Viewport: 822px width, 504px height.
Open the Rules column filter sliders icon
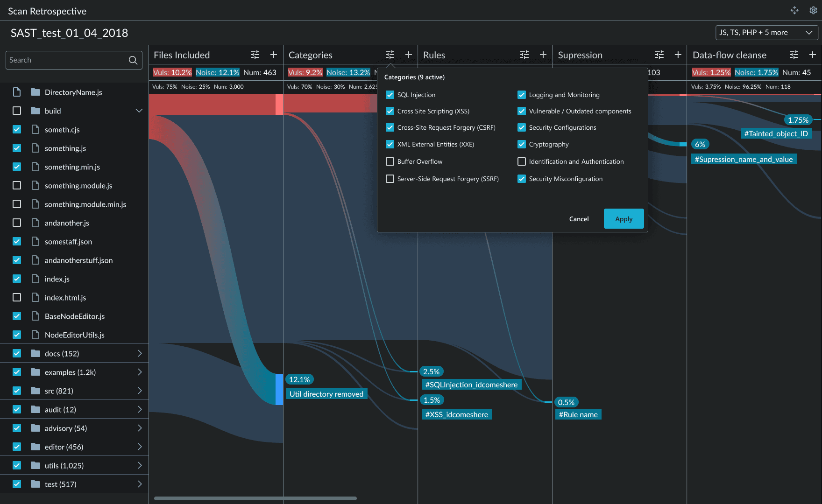[524, 55]
